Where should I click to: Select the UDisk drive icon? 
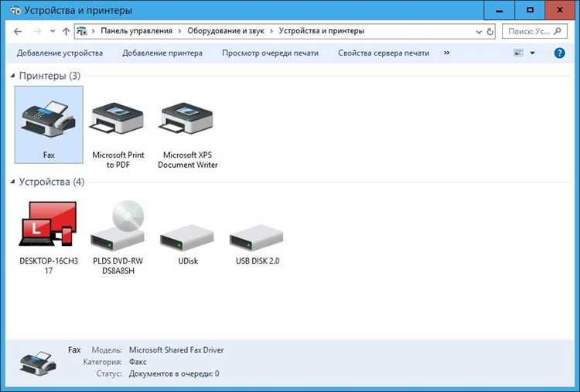tap(188, 237)
